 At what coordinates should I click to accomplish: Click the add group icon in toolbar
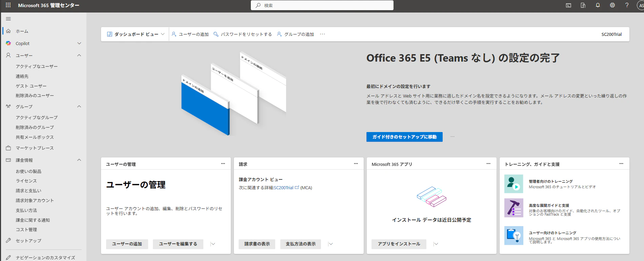coord(279,34)
